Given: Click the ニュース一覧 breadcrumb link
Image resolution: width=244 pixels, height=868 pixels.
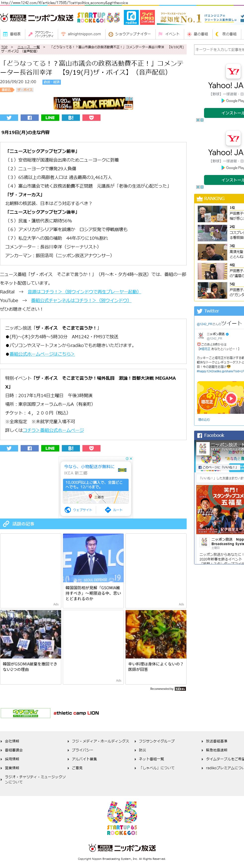Looking at the screenshot, I should pyautogui.click(x=28, y=47).
